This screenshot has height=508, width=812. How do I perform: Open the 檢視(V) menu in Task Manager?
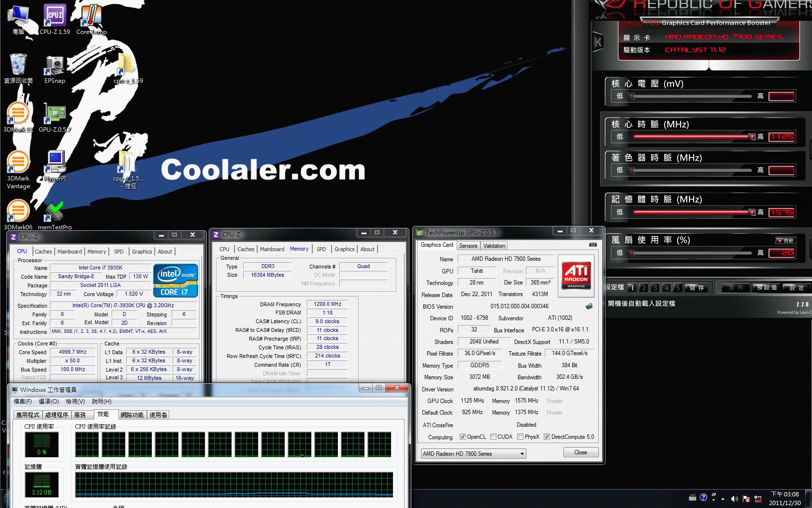point(75,402)
